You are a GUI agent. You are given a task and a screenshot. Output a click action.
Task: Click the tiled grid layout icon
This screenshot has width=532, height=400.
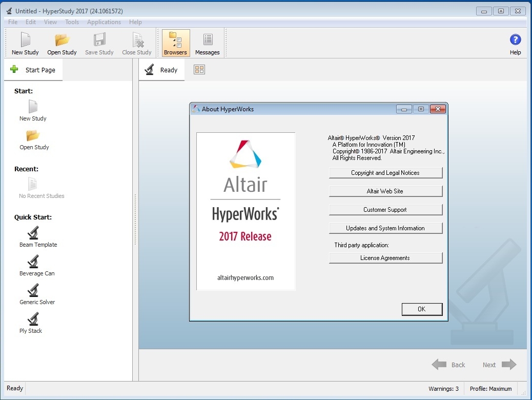[x=199, y=70]
